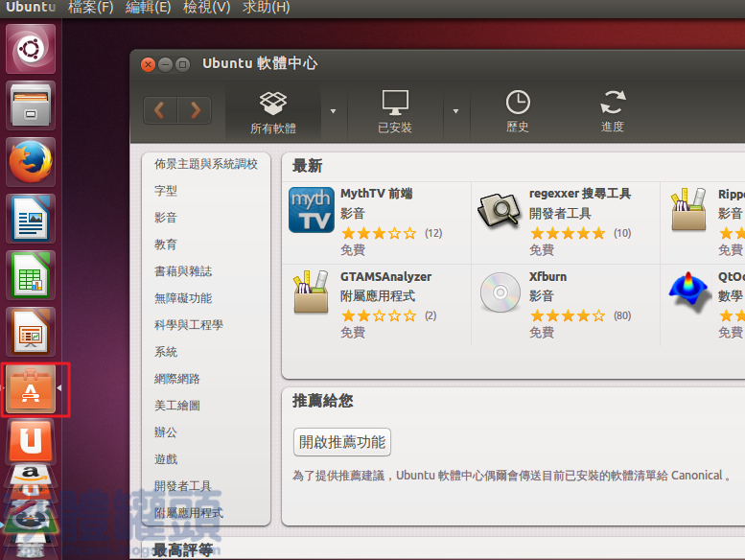Click the QtOctave surface plot icon
This screenshot has height=560, width=745.
[688, 292]
